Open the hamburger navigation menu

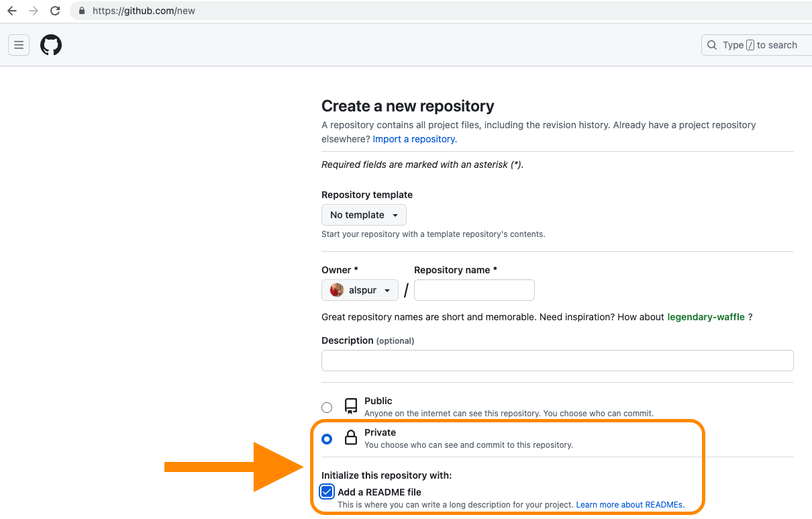pyautogui.click(x=19, y=45)
